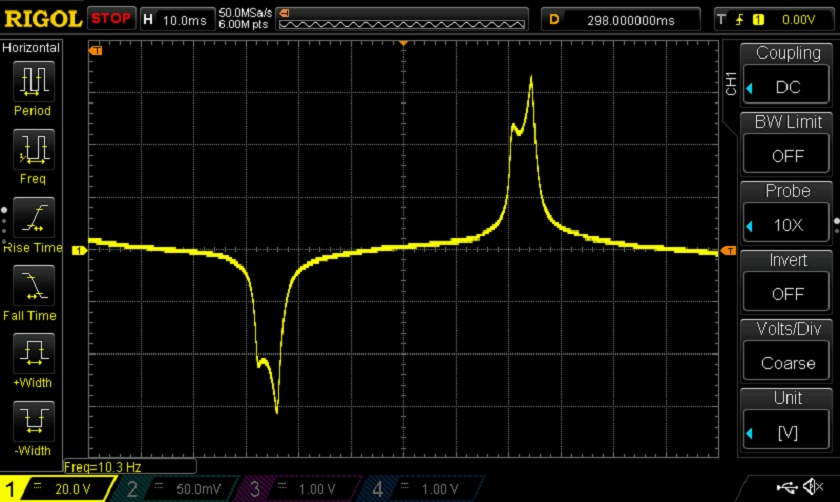Select the channel 1 tab at bottom
The image size is (840, 502).
(58, 489)
